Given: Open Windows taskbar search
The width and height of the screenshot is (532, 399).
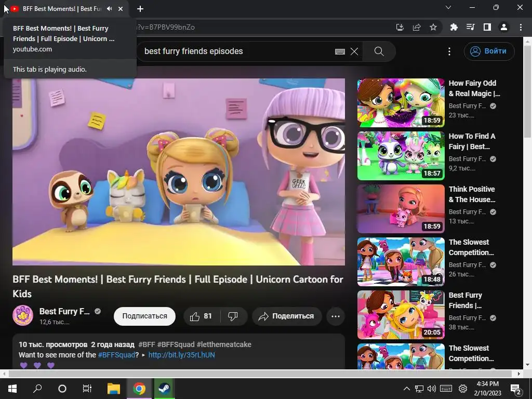Looking at the screenshot, I should coord(37,389).
